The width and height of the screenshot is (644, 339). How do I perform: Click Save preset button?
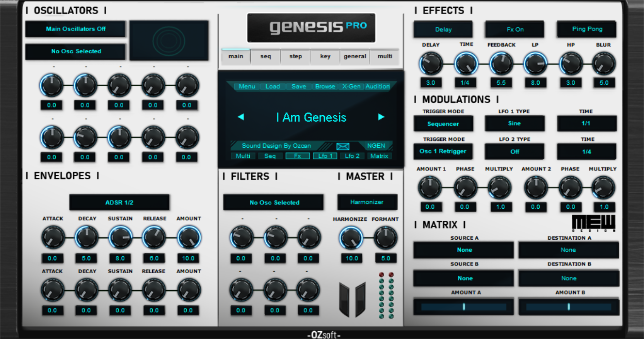pos(299,86)
